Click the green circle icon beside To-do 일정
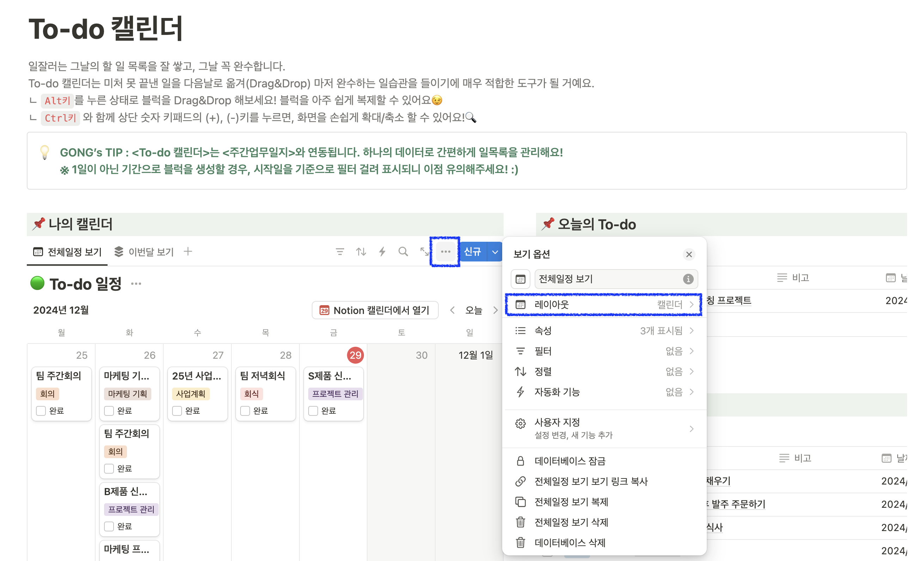The width and height of the screenshot is (924, 561). [x=37, y=284]
